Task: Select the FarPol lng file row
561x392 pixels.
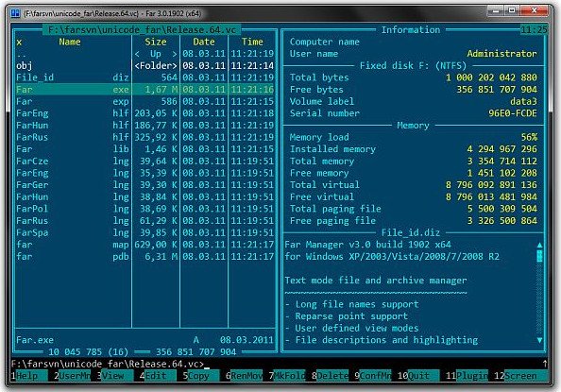Action: [144, 209]
